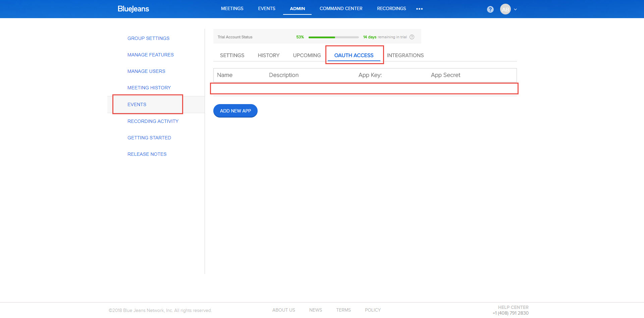Open the Policy footer link
Viewport: 644px width, 318px height.
coord(373,310)
